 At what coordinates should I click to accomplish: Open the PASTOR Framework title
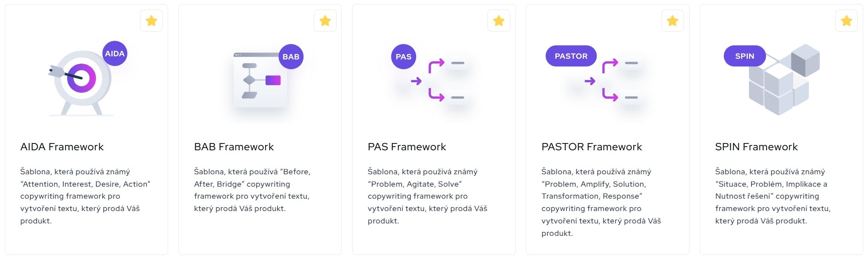pos(592,147)
